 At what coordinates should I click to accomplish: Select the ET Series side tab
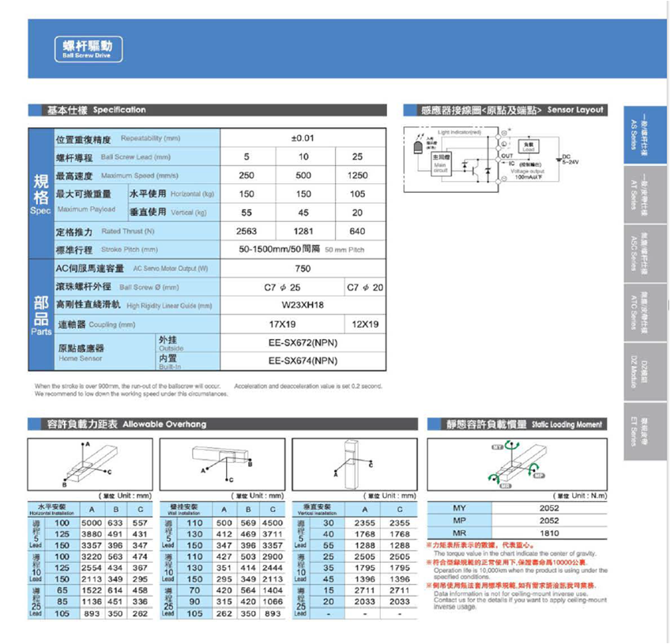[x=645, y=431]
